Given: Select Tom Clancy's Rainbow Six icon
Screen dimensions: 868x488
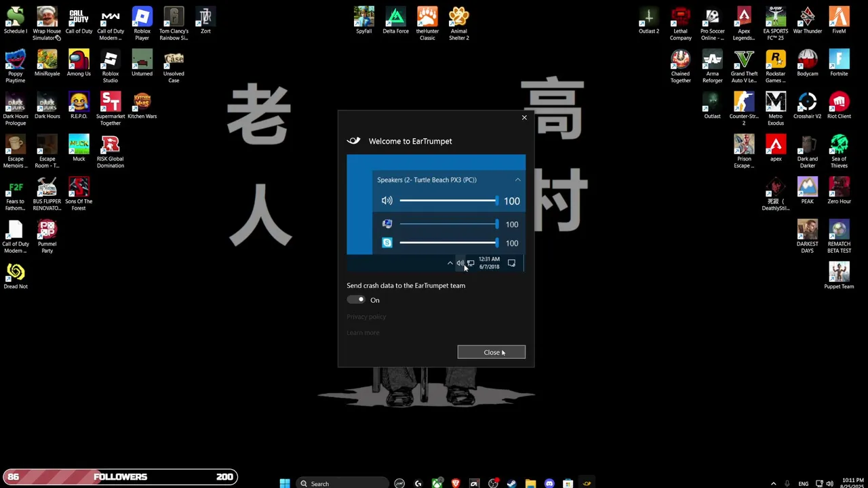Looking at the screenshot, I should [x=174, y=24].
